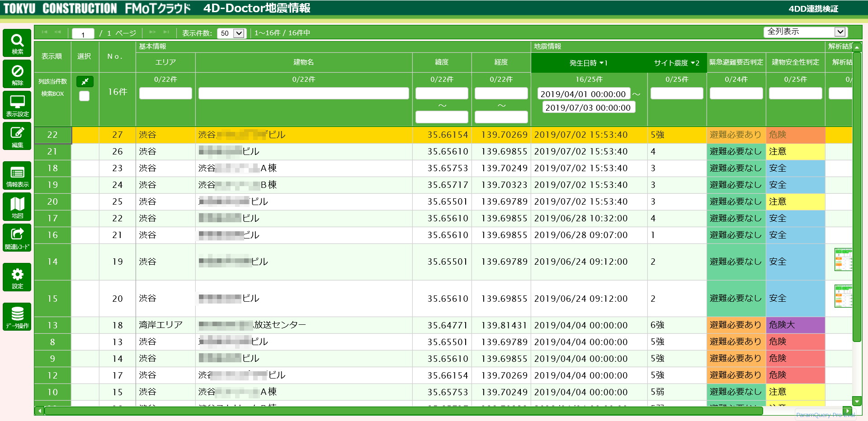Click the 4DD連携検証 link at top right

click(813, 9)
